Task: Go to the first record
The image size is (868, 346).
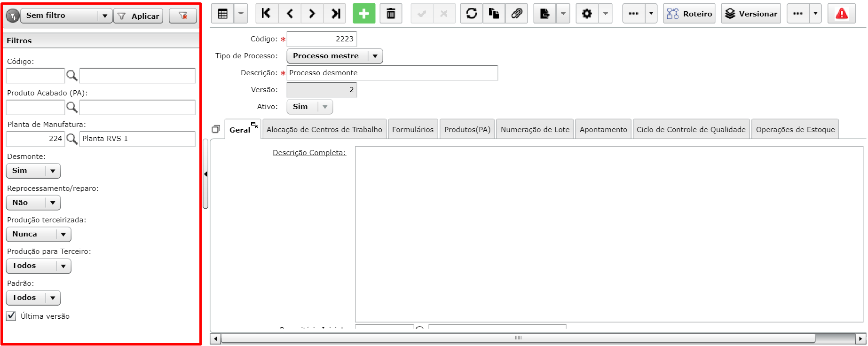Action: pyautogui.click(x=266, y=14)
